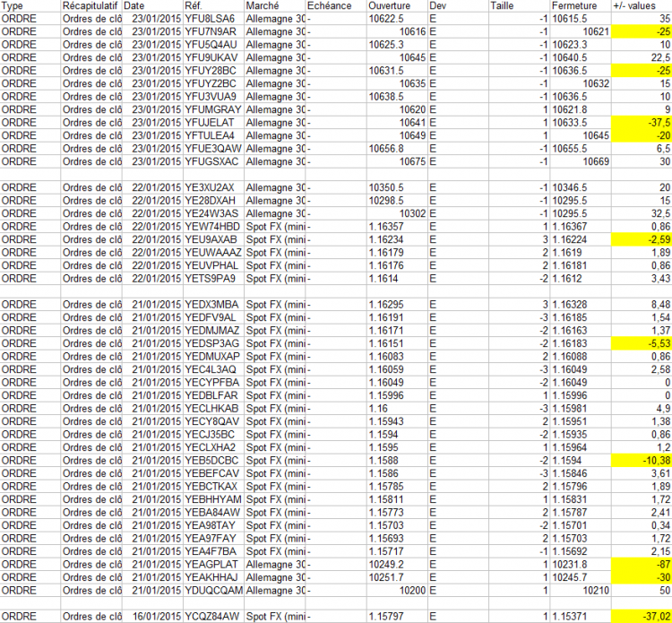
Task: Select the highlighted -10,38 value cell
Action: pos(642,461)
